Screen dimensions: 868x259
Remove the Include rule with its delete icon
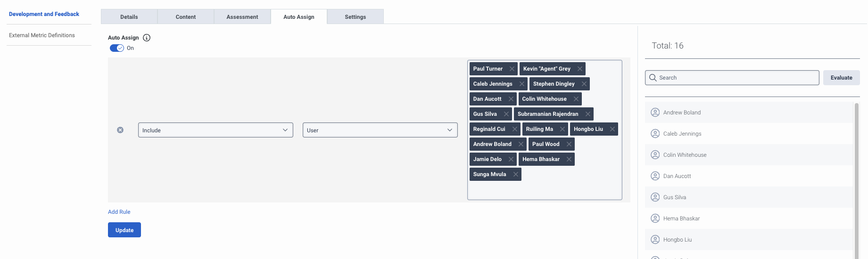point(120,130)
